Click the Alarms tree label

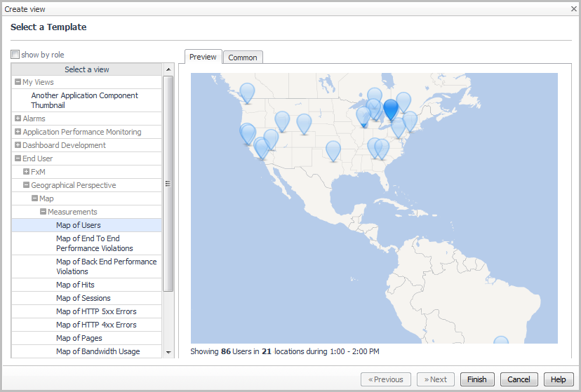[x=34, y=119]
